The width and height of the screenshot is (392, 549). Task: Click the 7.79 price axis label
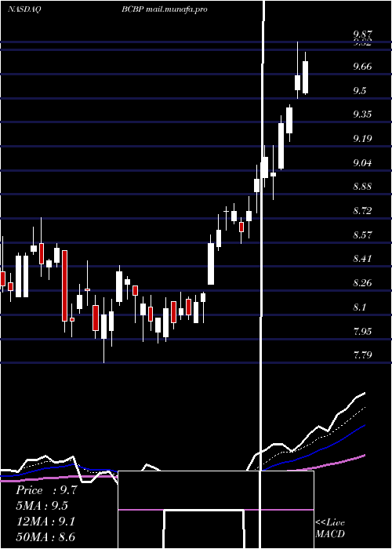362,355
